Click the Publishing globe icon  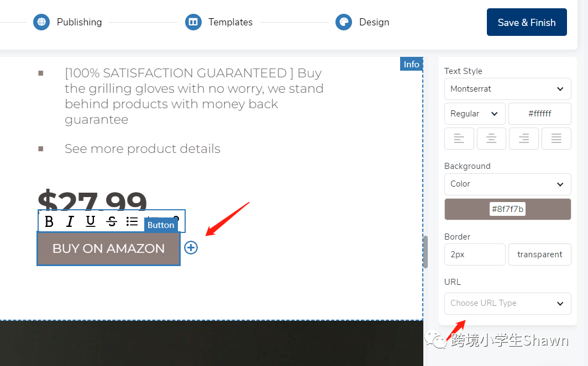[x=41, y=22]
